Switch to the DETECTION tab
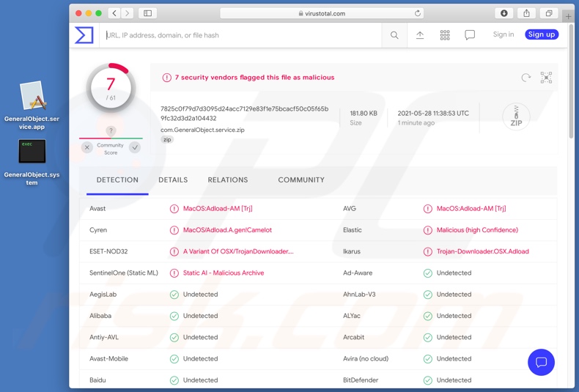Screen dimensions: 579x392 pos(117,180)
